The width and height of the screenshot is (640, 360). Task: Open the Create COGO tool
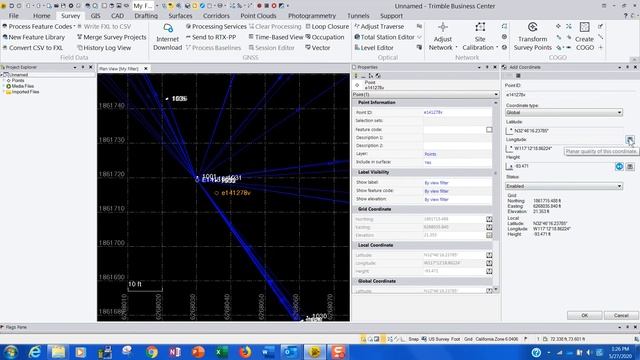584,37
